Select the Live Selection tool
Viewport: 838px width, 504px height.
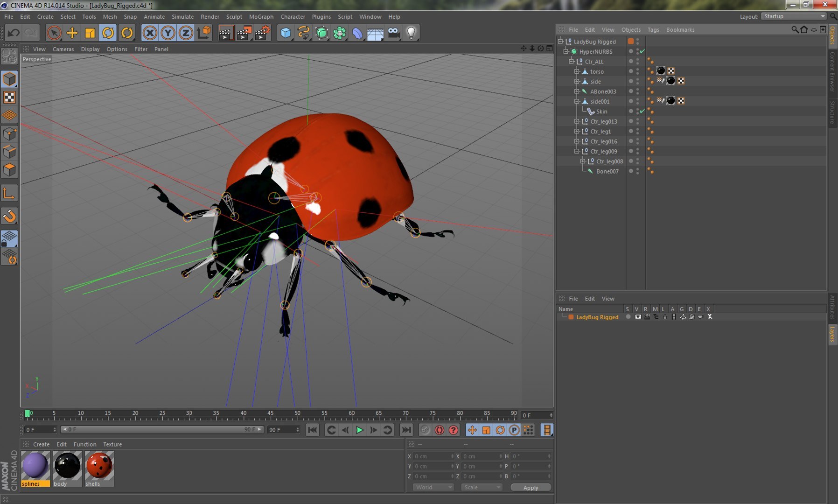coord(54,33)
